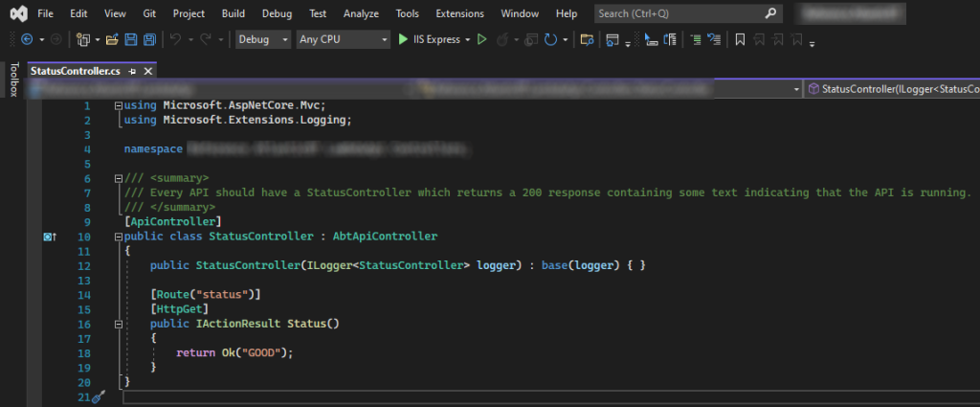
Task: Click the Save All icon
Action: (x=149, y=39)
